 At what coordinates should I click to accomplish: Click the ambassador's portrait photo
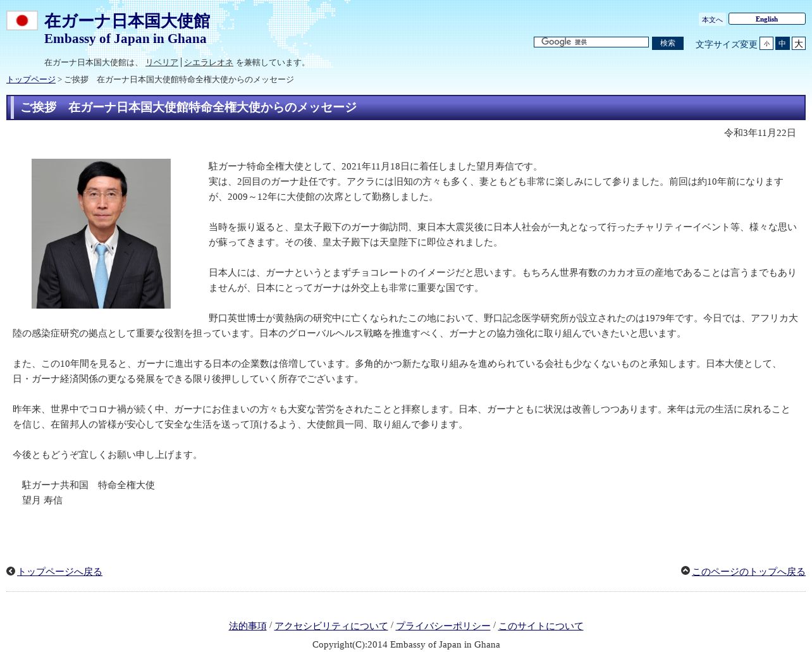[101, 233]
